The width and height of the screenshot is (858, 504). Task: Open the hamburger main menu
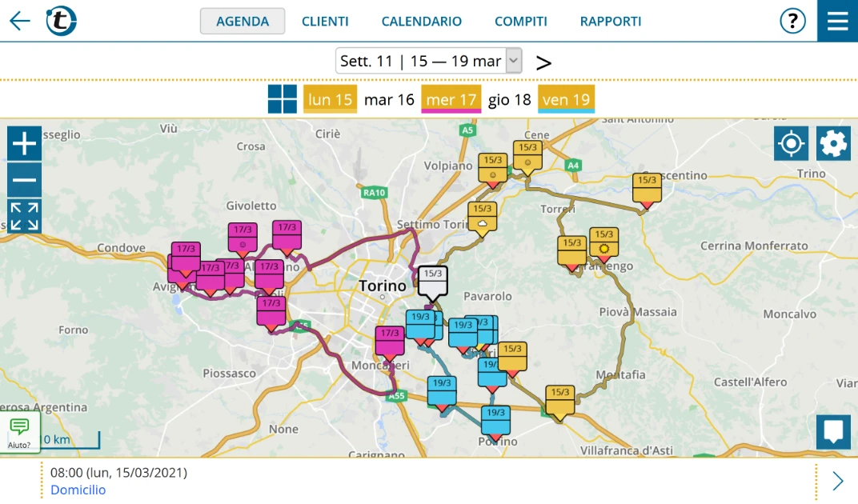837,21
